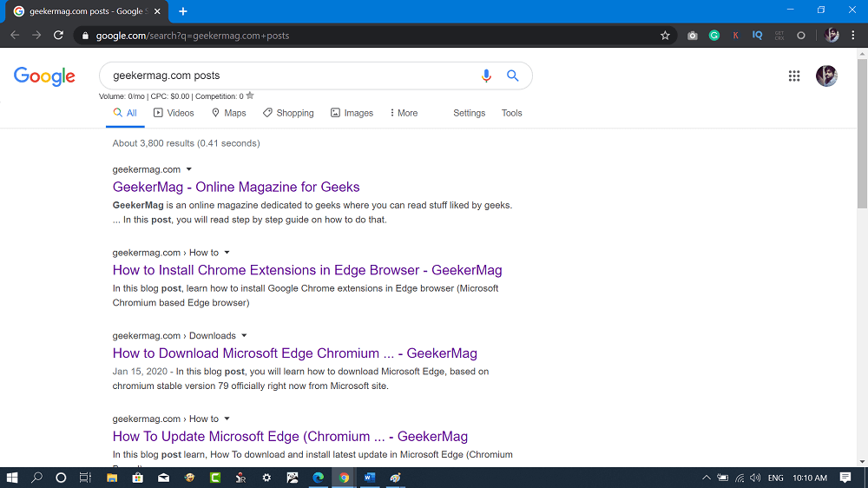Open the Grammarly extension icon

714,36
